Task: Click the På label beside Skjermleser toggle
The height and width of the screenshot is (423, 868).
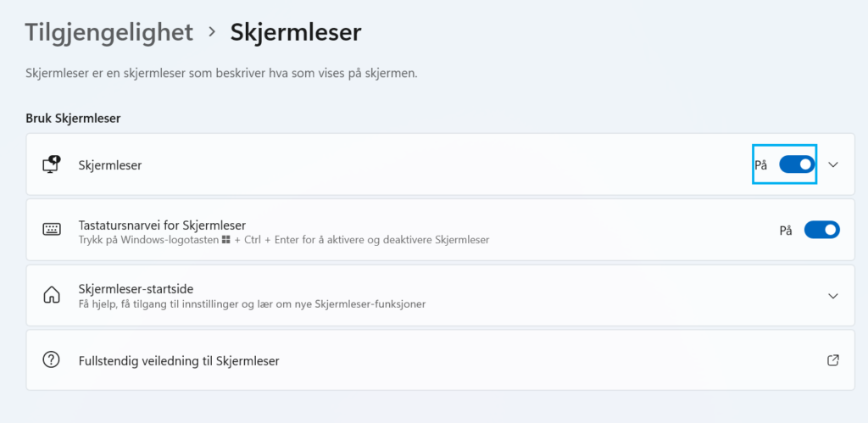Action: tap(760, 164)
